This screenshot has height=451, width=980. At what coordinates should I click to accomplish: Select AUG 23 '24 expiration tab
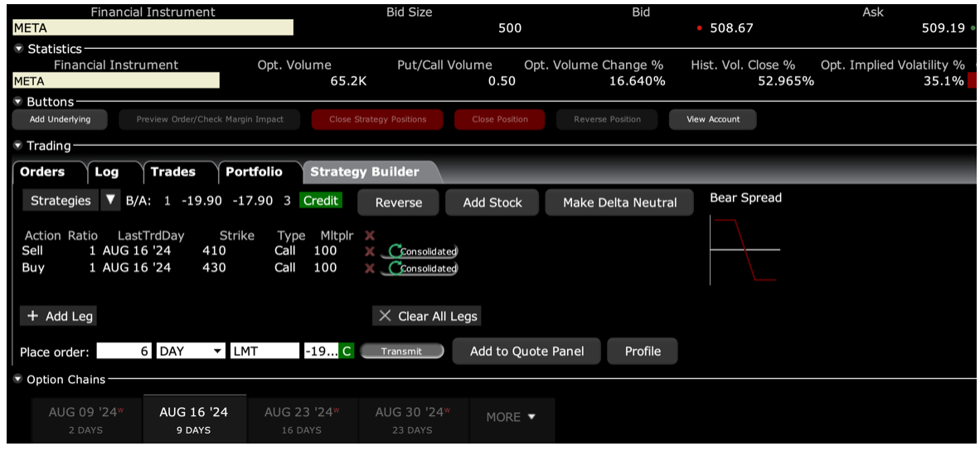(x=303, y=419)
